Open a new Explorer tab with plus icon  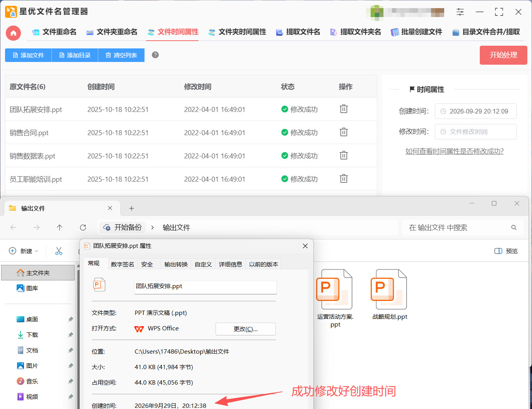coord(132,208)
